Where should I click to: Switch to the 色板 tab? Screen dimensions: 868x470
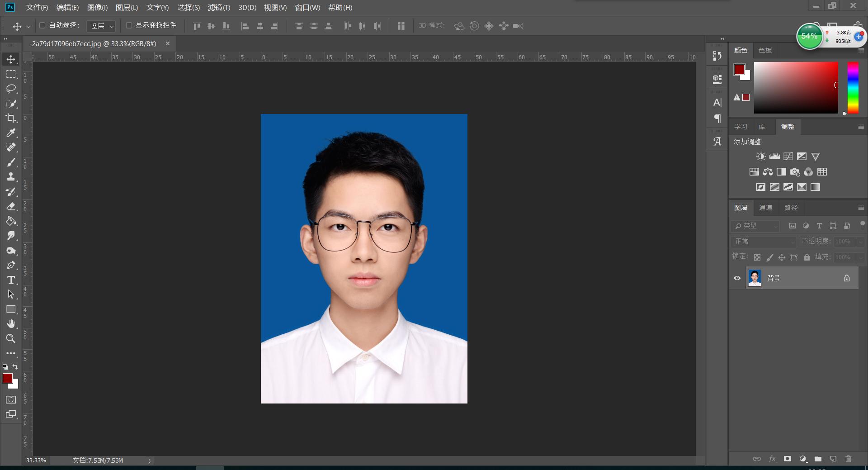[x=765, y=50]
